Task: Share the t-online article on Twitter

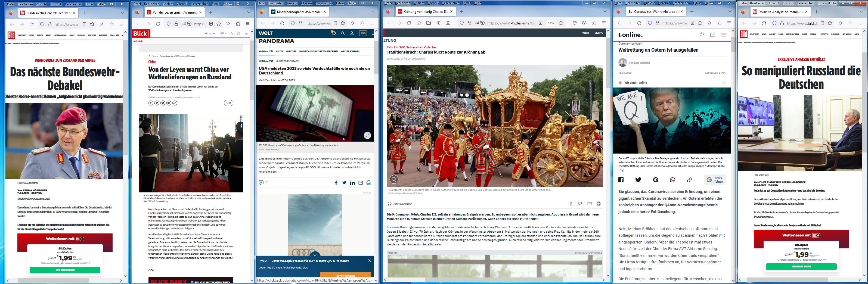Action: 638,180
